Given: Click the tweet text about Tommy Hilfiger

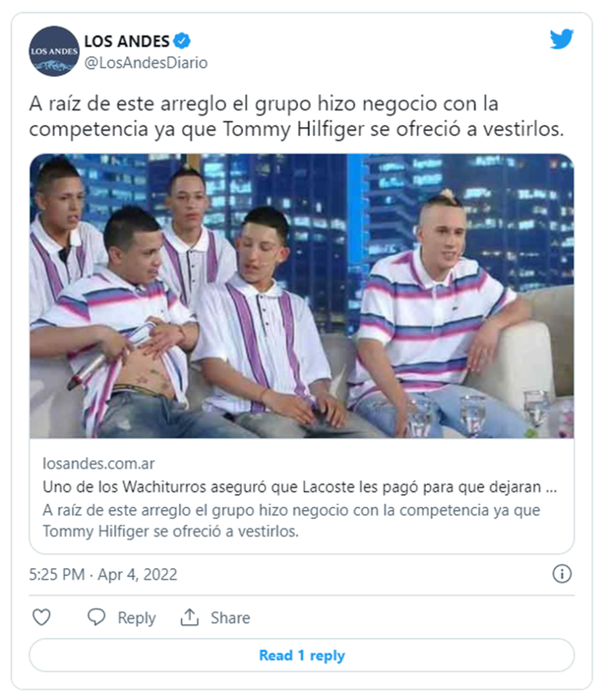Looking at the screenshot, I should pos(296,116).
